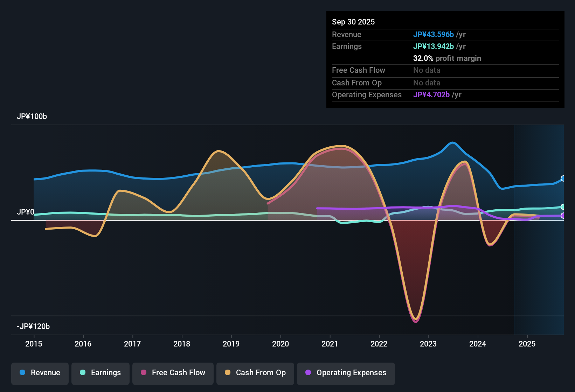Click the teal Earnings legend dot
The width and height of the screenshot is (575, 392).
[x=83, y=373]
